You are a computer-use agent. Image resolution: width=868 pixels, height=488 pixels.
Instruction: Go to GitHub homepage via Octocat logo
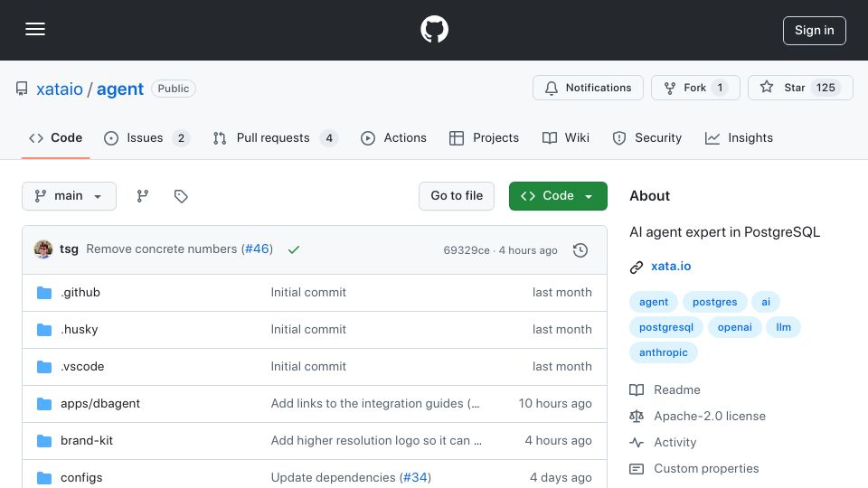434,29
